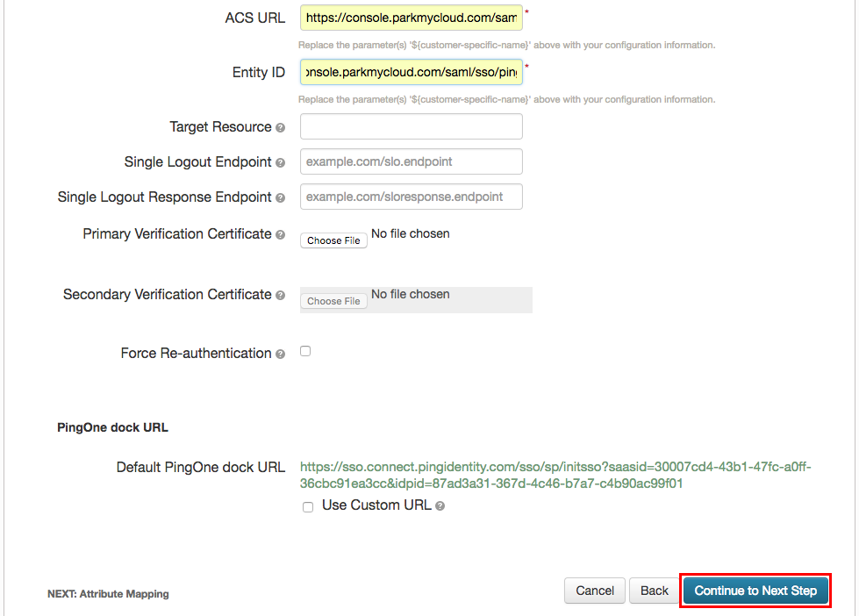
Task: Click the Target Resource help icon
Action: 281,128
